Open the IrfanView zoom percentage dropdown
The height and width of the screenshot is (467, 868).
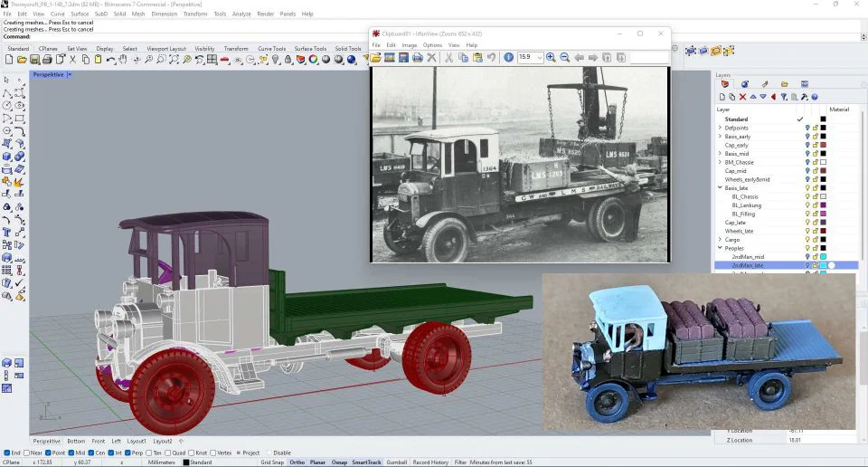[x=540, y=57]
